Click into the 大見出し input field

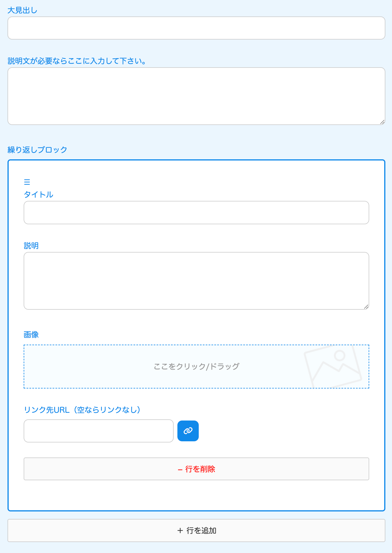pos(196,28)
